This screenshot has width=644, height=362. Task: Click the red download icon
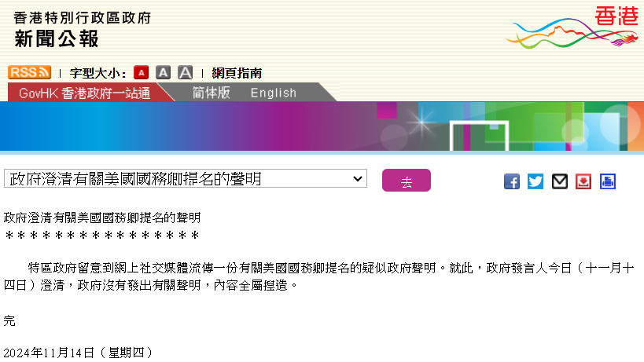(583, 181)
